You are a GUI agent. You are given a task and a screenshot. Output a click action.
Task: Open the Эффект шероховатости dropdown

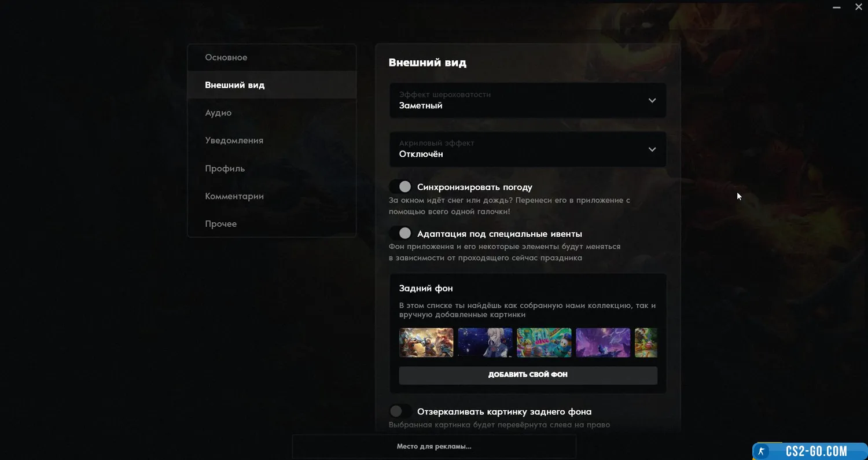click(528, 101)
